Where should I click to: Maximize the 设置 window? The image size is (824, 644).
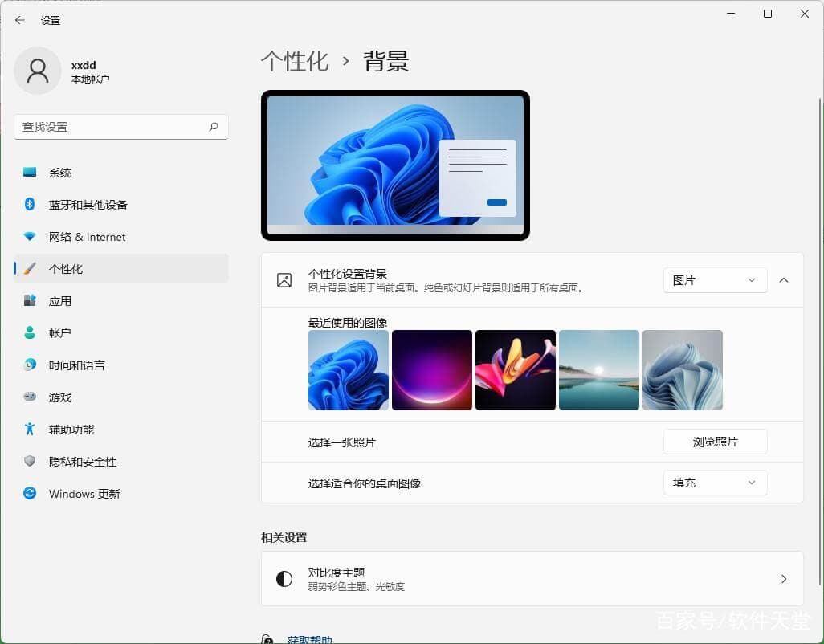click(x=768, y=14)
